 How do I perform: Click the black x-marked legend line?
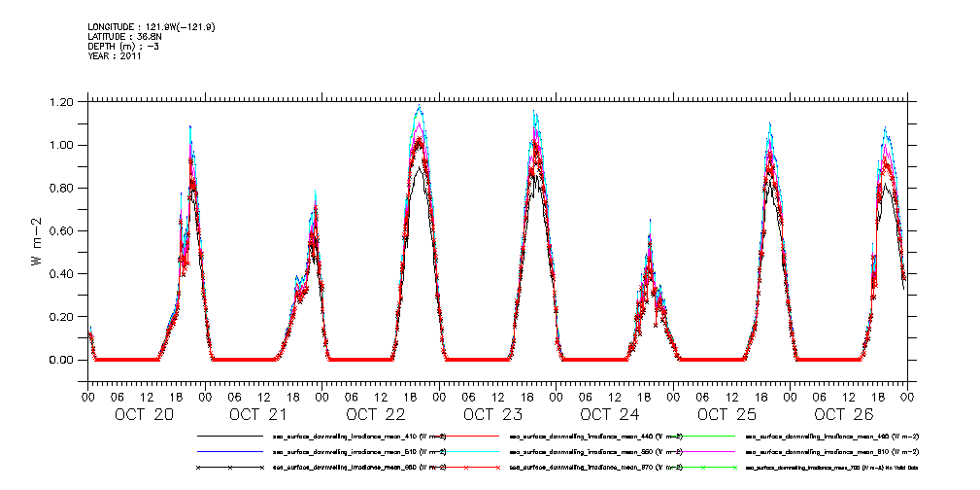pyautogui.click(x=229, y=468)
